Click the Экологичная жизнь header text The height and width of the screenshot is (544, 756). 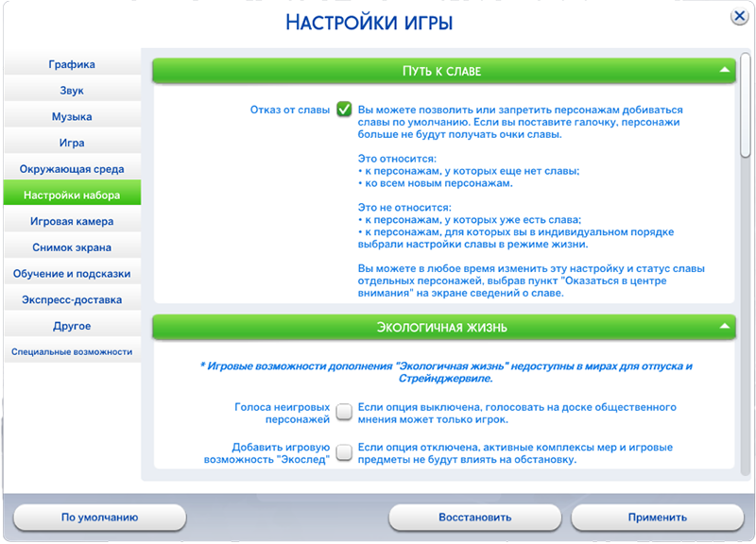click(x=441, y=328)
